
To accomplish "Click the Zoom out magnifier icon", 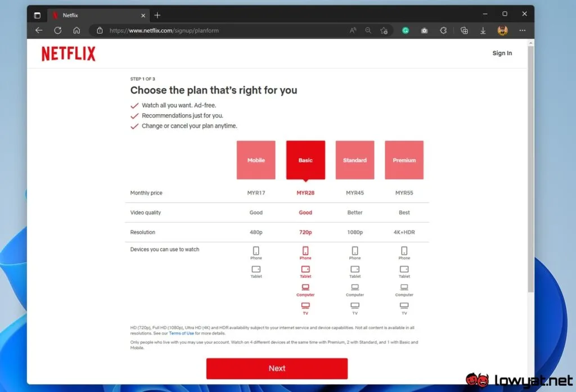I will 368,30.
